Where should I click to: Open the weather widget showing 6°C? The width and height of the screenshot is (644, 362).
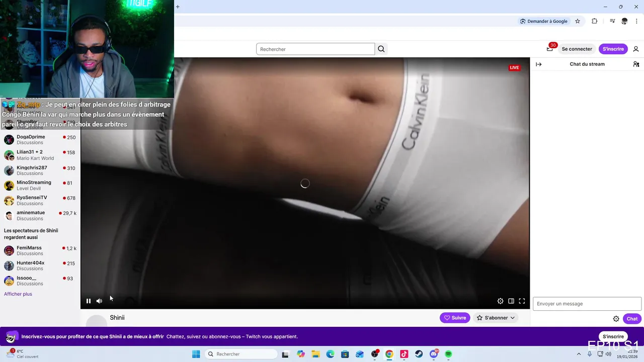(23, 354)
